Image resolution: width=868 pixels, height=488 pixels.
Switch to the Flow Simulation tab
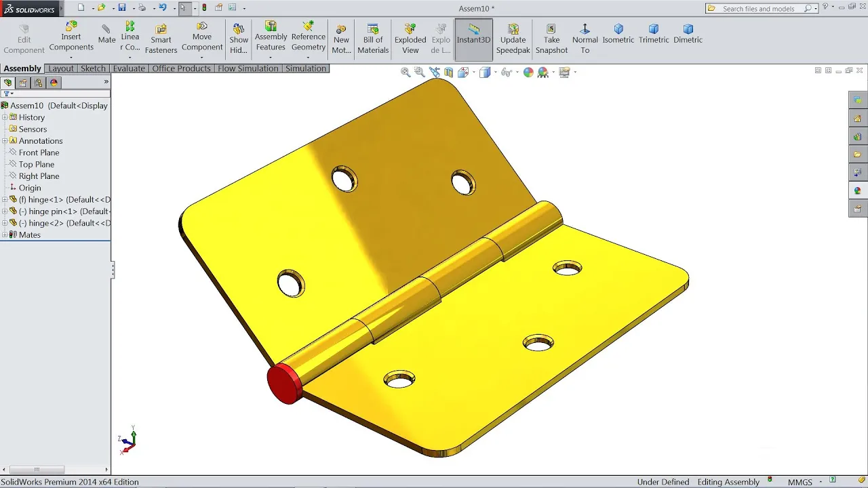248,68
